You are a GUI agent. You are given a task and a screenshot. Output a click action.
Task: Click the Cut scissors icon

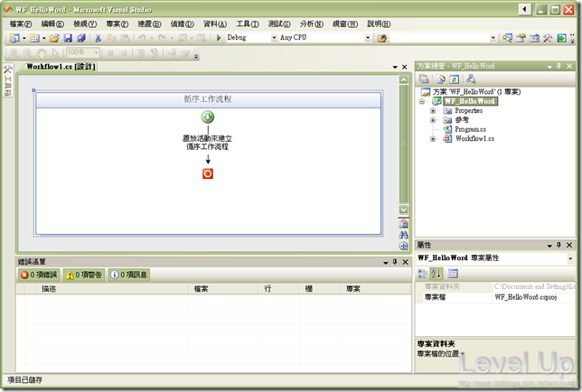pos(98,38)
